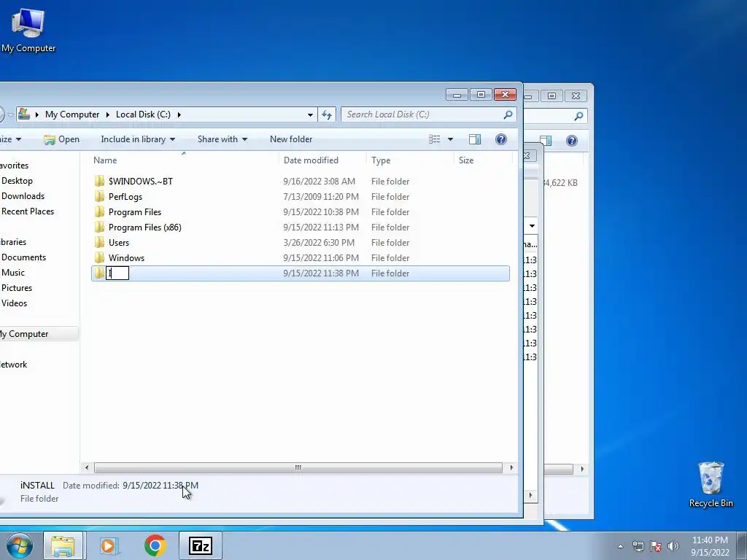Select the PerfLogs folder icon
The image size is (747, 560).
pos(99,196)
